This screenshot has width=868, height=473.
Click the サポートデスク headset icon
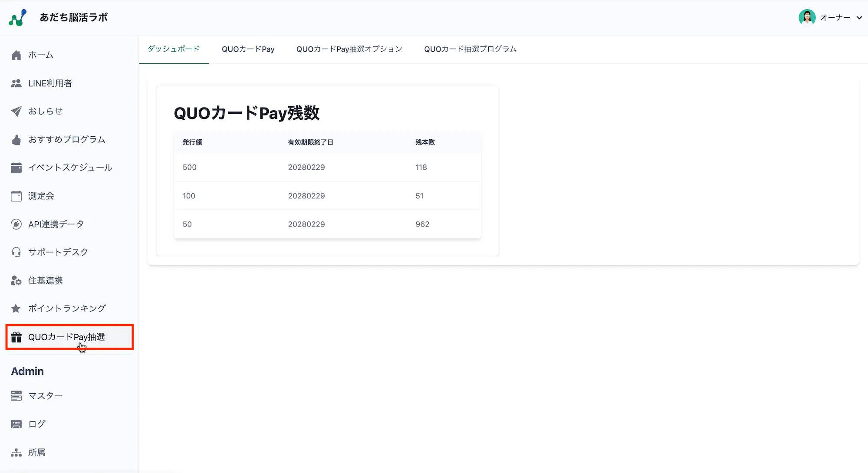16,252
